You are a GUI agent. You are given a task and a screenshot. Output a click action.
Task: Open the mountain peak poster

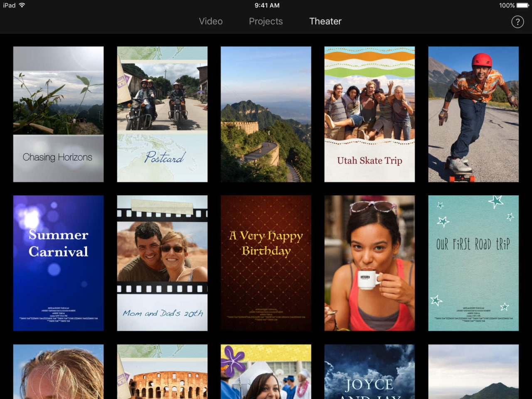click(x=473, y=372)
